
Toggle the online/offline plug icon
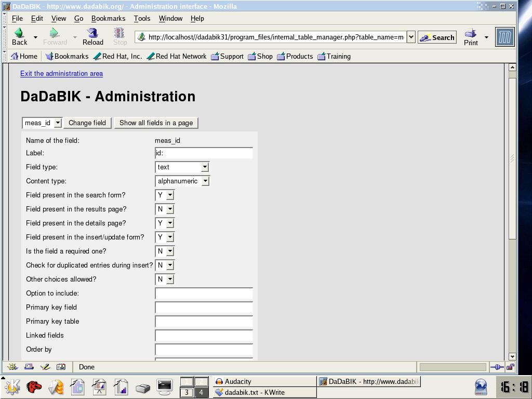click(x=497, y=367)
